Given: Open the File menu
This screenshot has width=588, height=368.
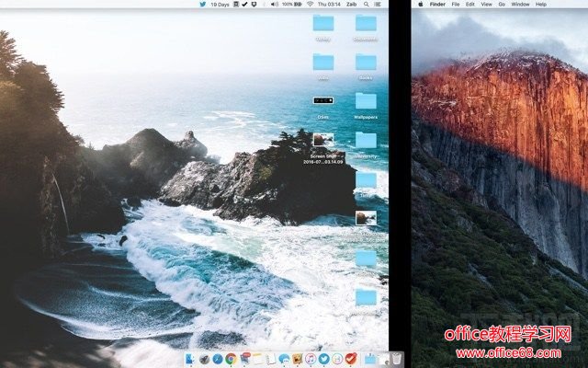Looking at the screenshot, I should click(456, 4).
